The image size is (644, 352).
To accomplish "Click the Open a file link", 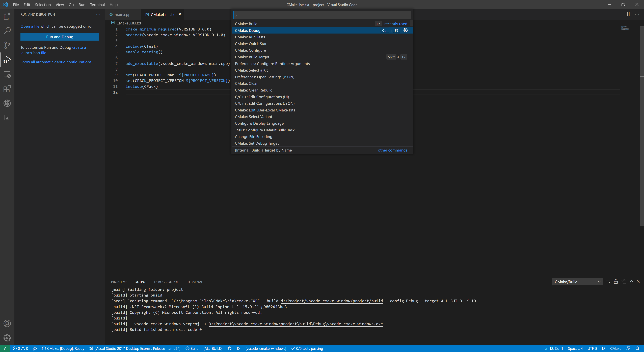I will pos(30,26).
